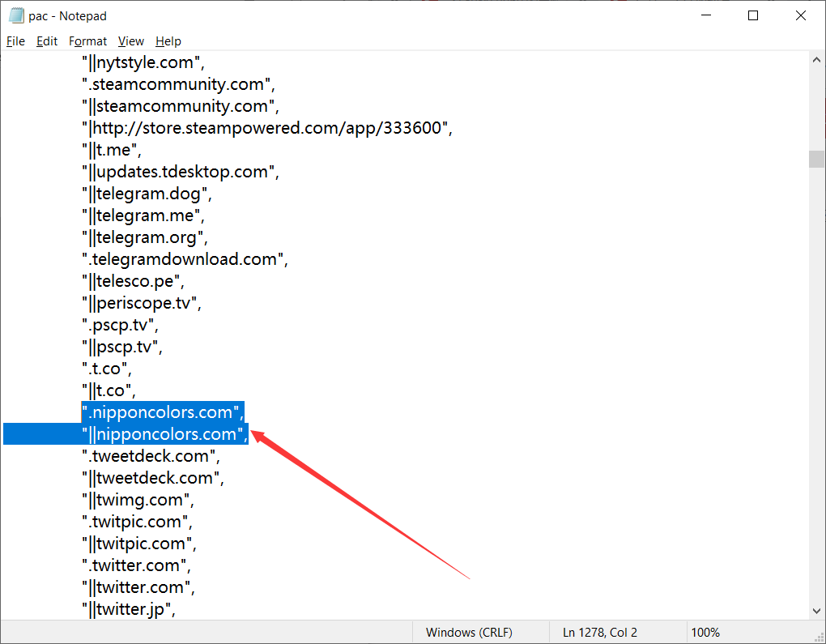Viewport: 826px width, 644px height.
Task: Click the Notepad icon in title bar
Action: tap(16, 16)
